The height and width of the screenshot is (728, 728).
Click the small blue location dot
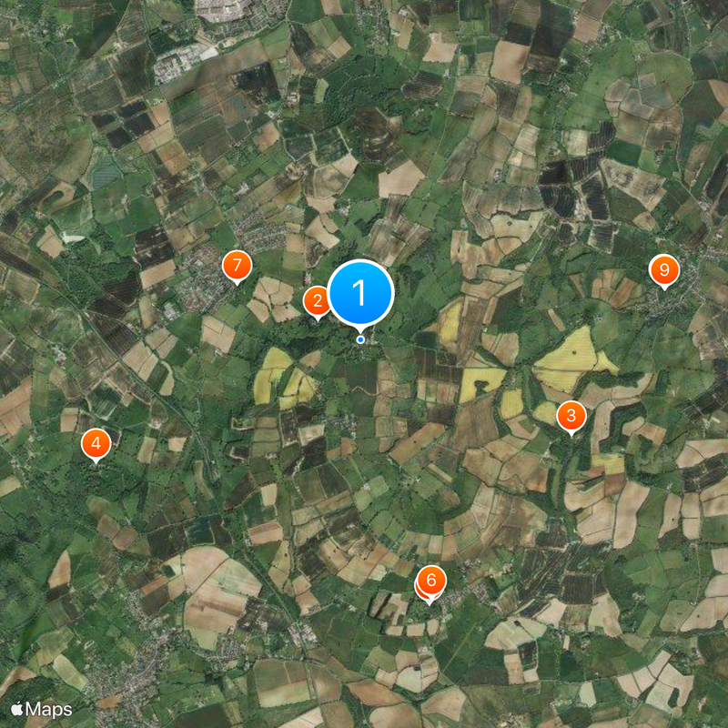360,339
